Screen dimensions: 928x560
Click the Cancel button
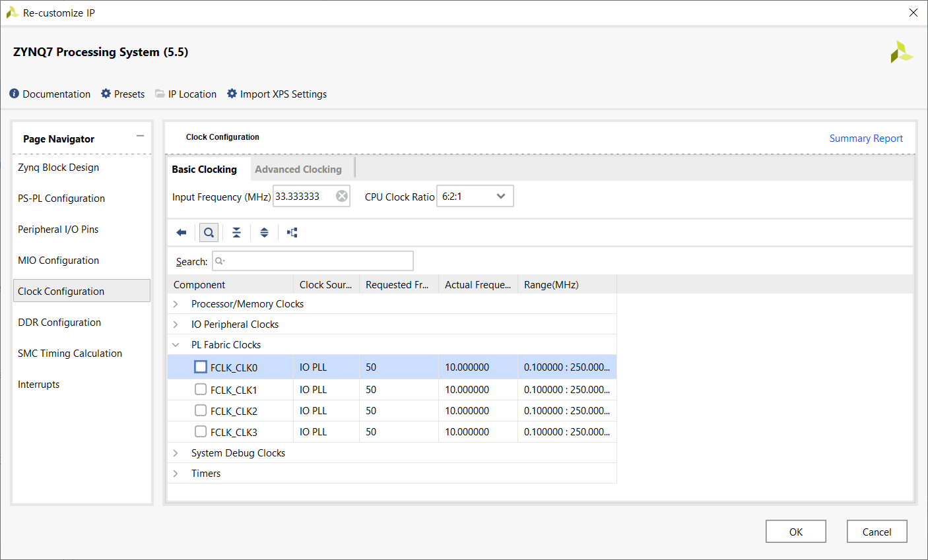coord(877,532)
